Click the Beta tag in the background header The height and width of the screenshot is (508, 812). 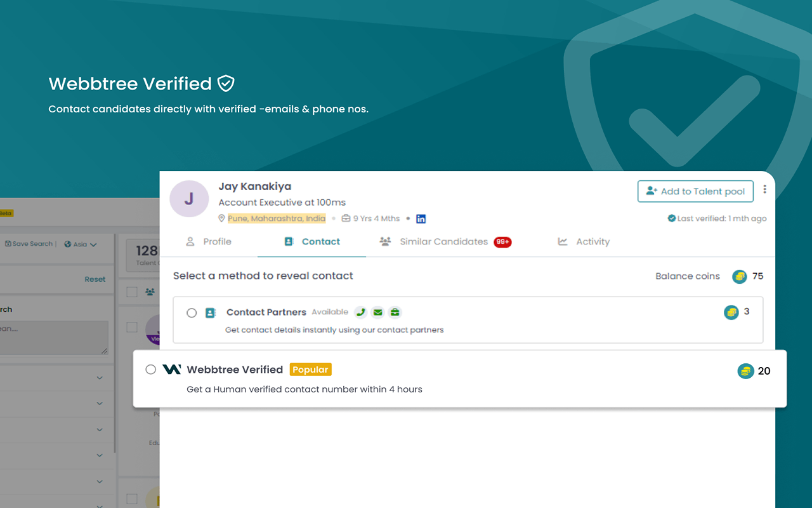pyautogui.click(x=6, y=213)
